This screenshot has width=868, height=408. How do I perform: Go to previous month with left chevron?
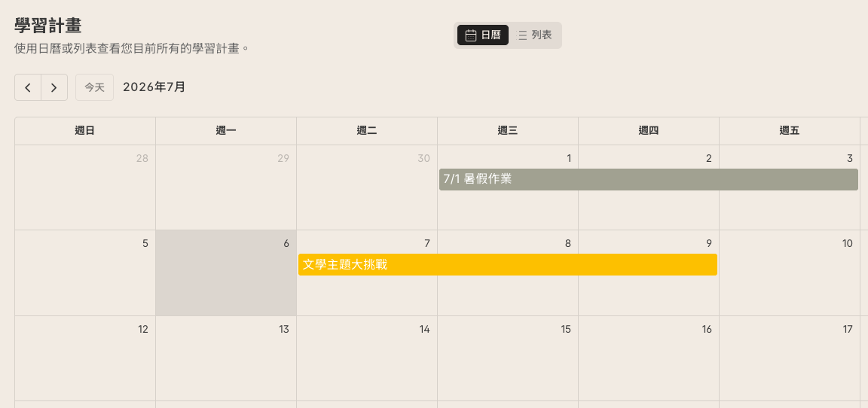(28, 87)
